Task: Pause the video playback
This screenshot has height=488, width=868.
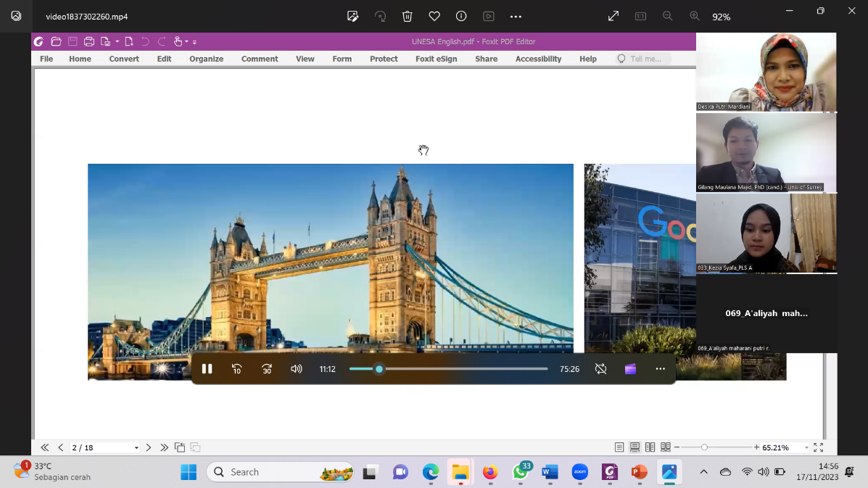Action: pos(207,369)
